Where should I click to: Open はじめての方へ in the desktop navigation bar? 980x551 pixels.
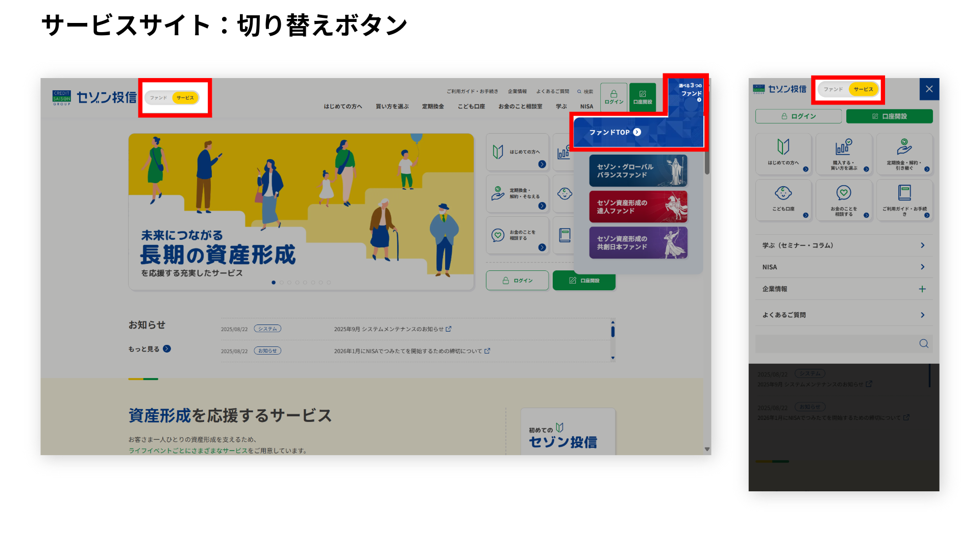tap(343, 107)
